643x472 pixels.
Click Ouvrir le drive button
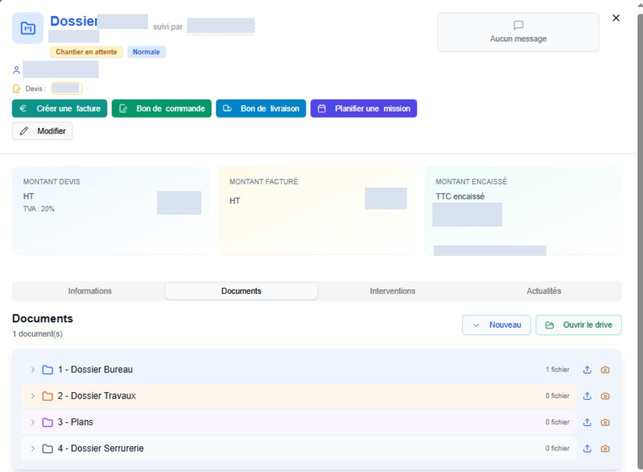578,325
